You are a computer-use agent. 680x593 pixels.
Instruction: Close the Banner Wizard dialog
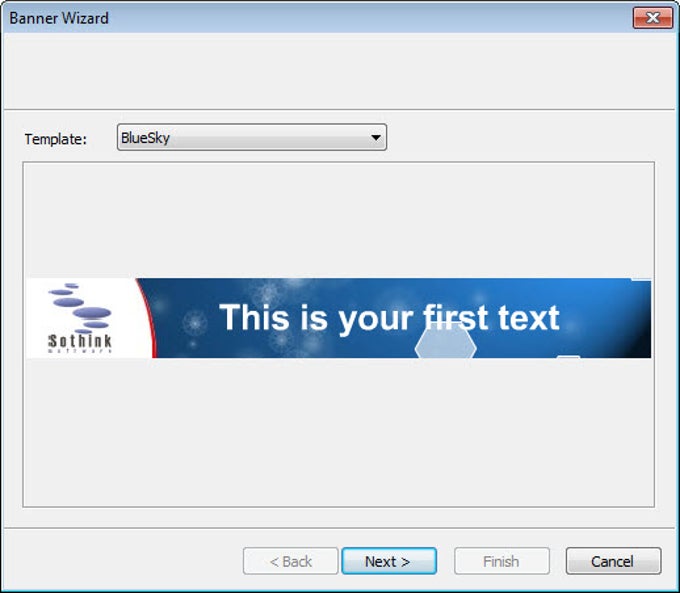tap(653, 18)
